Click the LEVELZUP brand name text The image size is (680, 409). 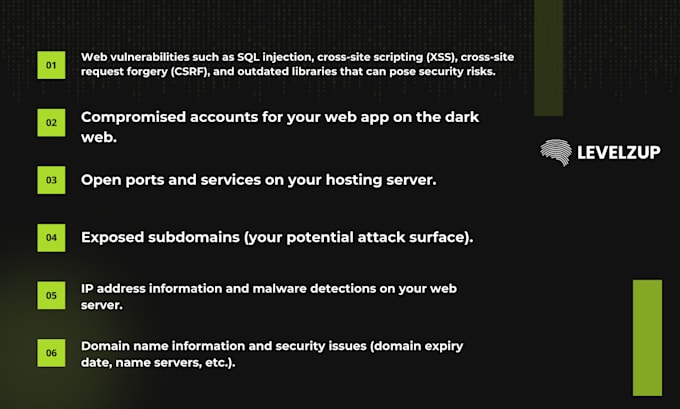[x=619, y=152]
